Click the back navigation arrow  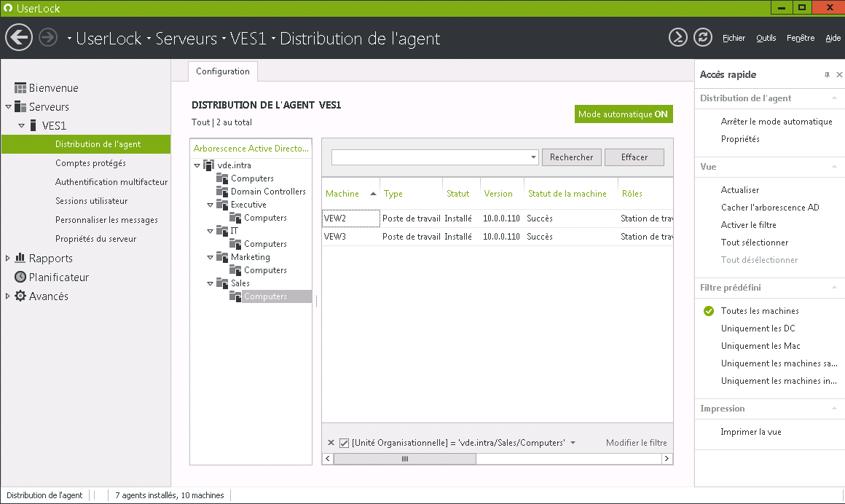[19, 38]
